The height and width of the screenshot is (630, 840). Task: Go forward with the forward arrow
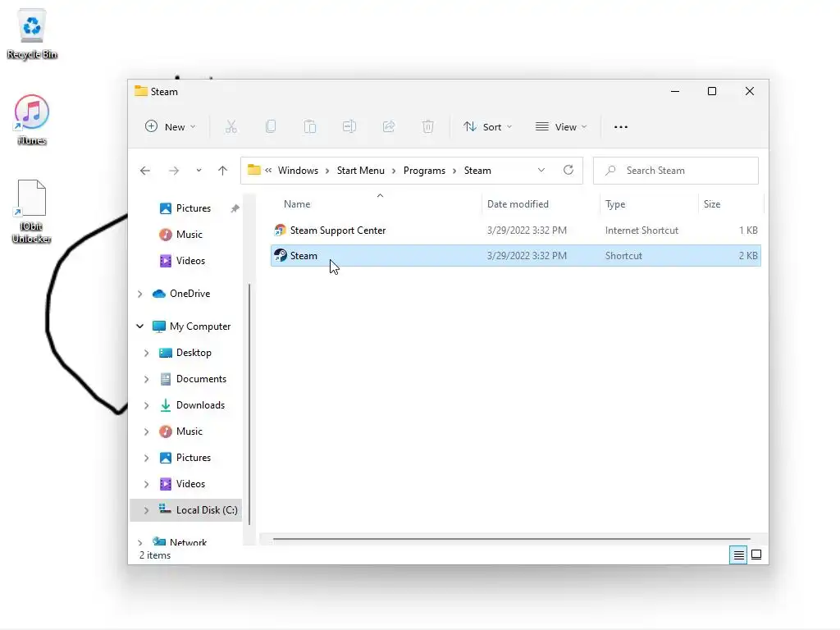[x=174, y=171]
